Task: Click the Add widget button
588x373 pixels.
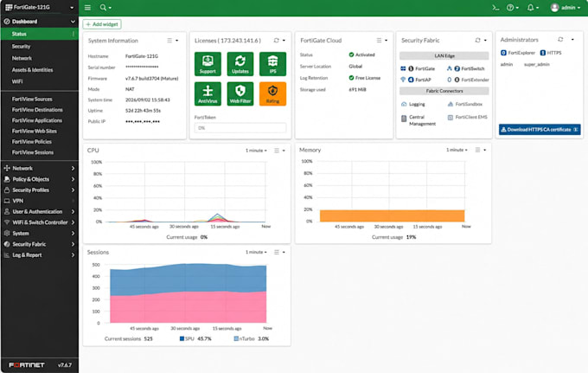Action: 102,24
